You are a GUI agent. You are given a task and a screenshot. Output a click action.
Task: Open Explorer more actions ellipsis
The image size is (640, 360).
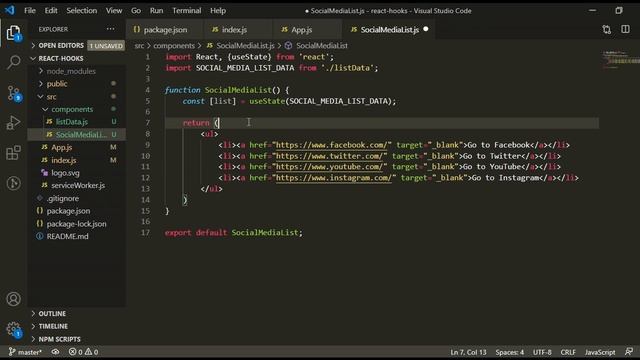point(111,29)
